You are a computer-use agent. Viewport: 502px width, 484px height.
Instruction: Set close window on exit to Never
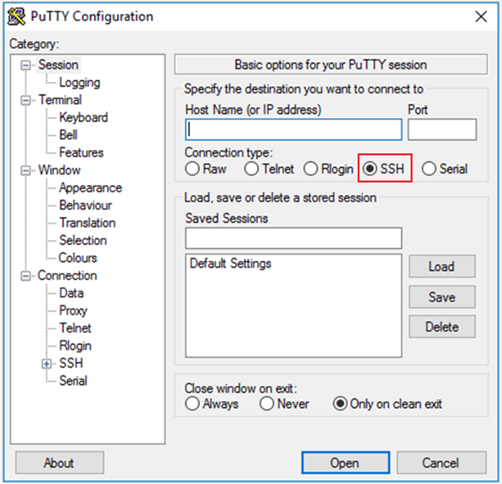pyautogui.click(x=284, y=404)
